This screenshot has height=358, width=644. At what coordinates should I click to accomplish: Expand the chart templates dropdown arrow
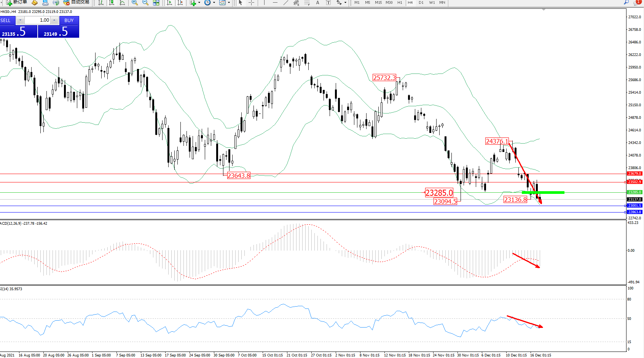[x=229, y=3]
